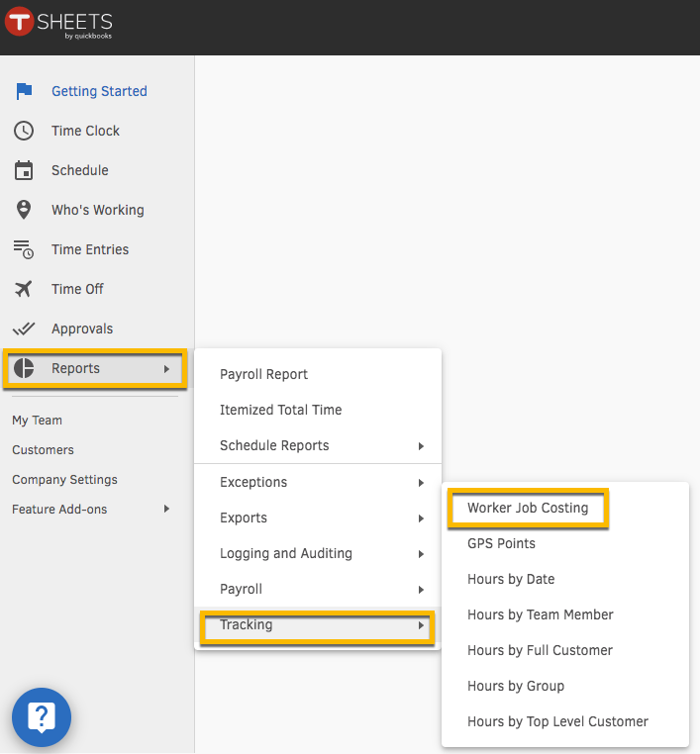Open the blue help question bubble

pos(42,717)
